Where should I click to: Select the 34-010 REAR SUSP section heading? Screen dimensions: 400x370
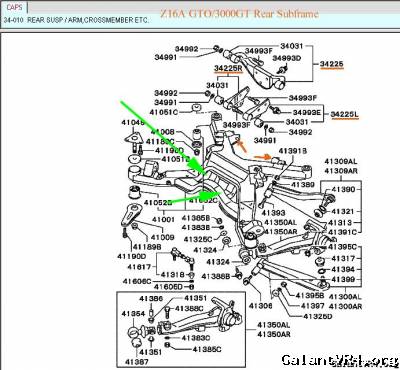click(76, 20)
